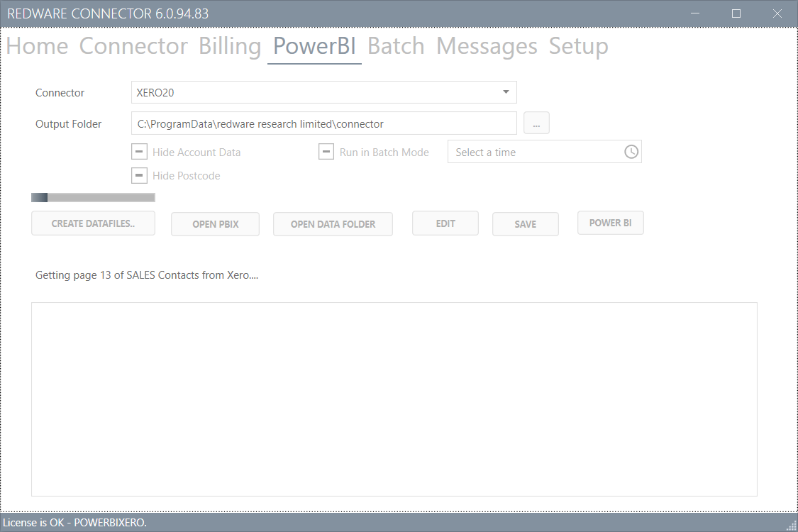
Task: Open the clock icon in time picker
Action: click(631, 152)
